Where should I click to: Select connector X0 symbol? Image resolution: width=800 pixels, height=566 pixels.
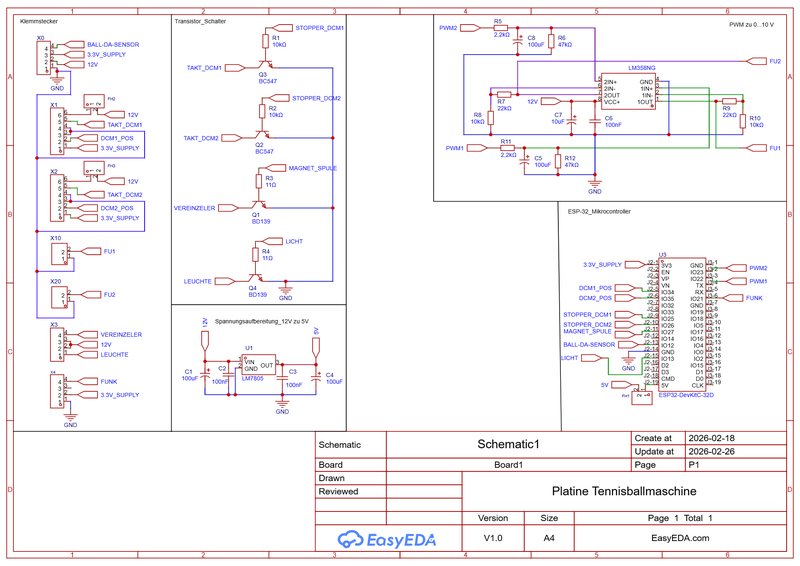pos(44,58)
